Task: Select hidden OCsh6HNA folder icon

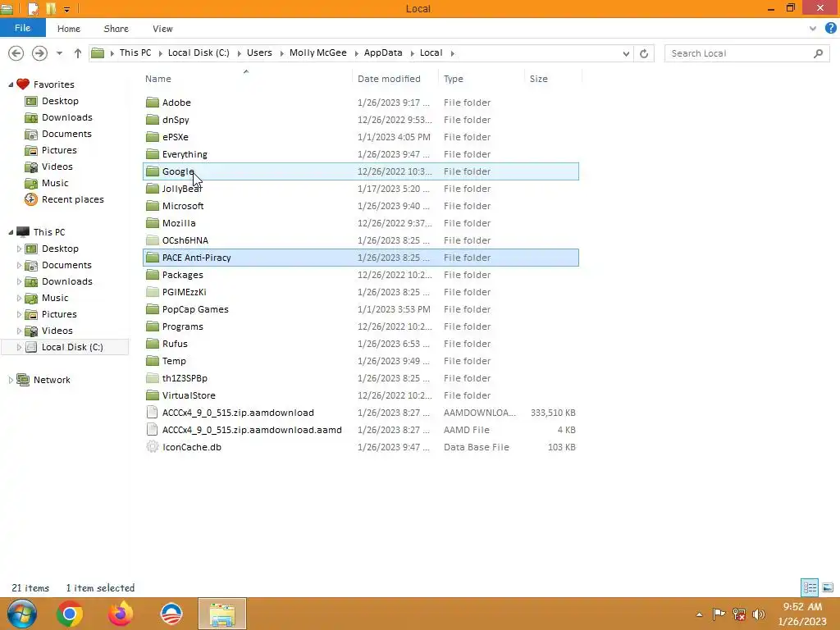Action: pyautogui.click(x=153, y=240)
